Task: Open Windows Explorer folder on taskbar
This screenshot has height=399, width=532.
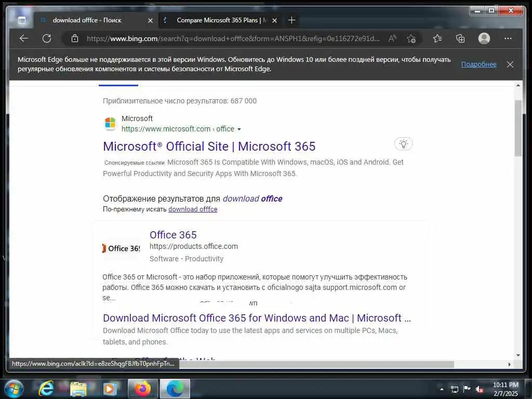Action: click(78, 389)
